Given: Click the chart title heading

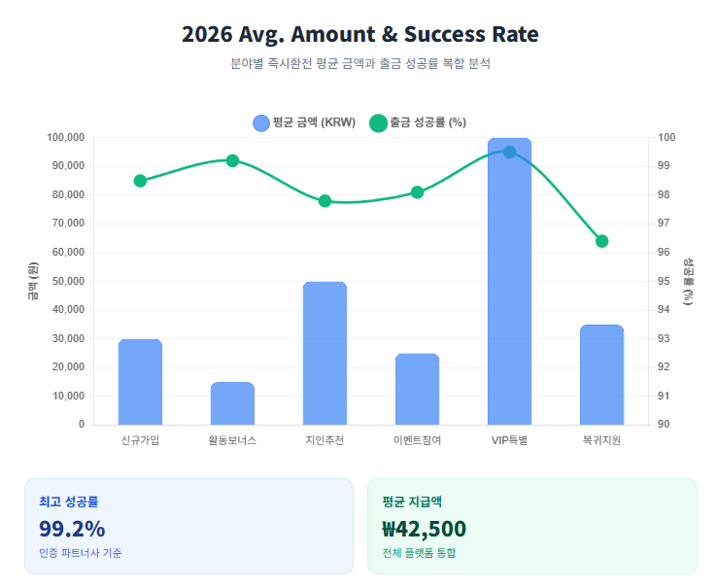Looking at the screenshot, I should click(359, 35).
